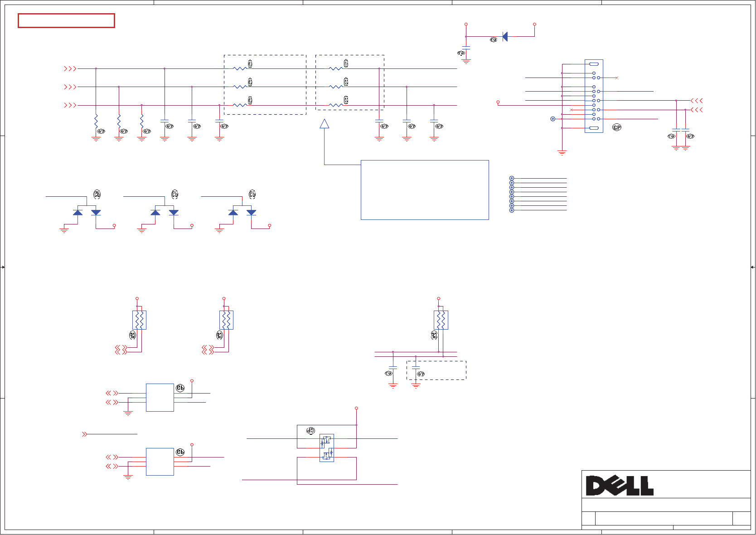Click lower triple-chevron port right of connector
Viewport: 756px width, 535px height.
click(697, 110)
